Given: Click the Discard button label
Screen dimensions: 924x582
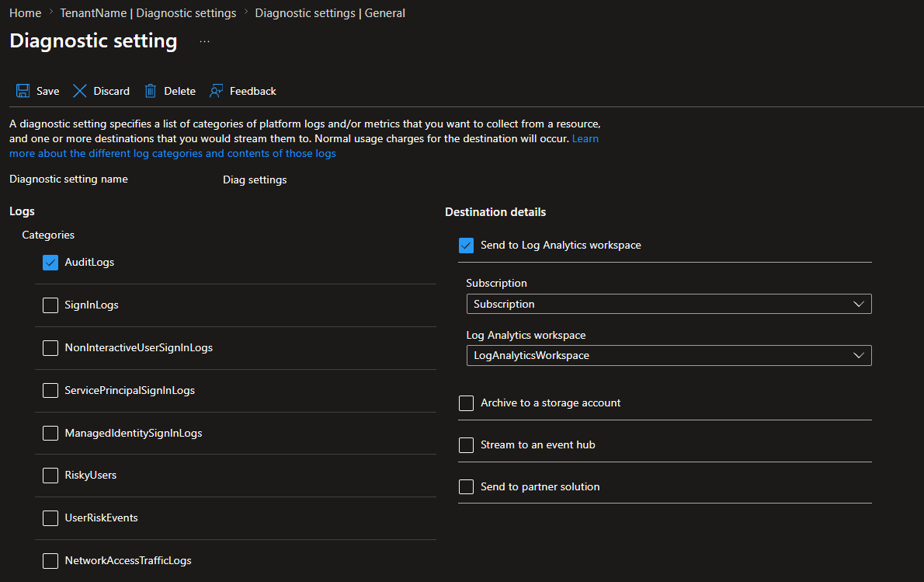Looking at the screenshot, I should click(111, 91).
